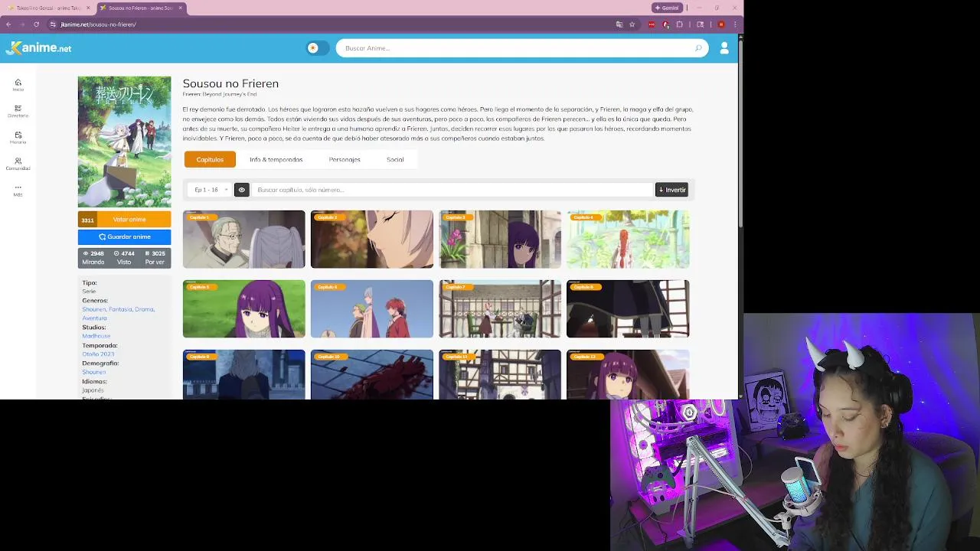
Task: Open Capítulo 10 thumbnail
Action: 372,375
